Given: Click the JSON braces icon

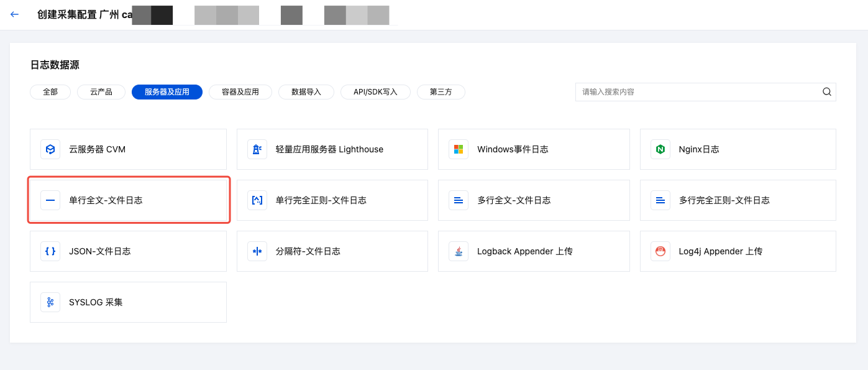Looking at the screenshot, I should tap(50, 251).
